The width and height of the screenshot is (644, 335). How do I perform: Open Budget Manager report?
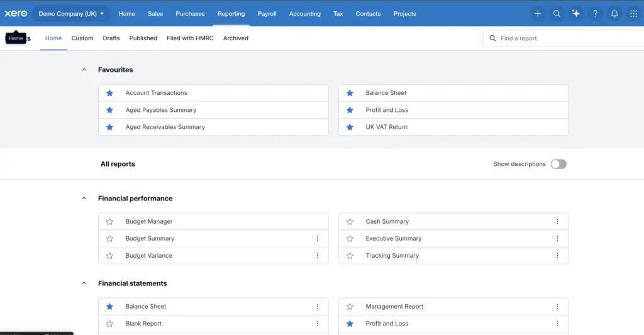click(149, 221)
